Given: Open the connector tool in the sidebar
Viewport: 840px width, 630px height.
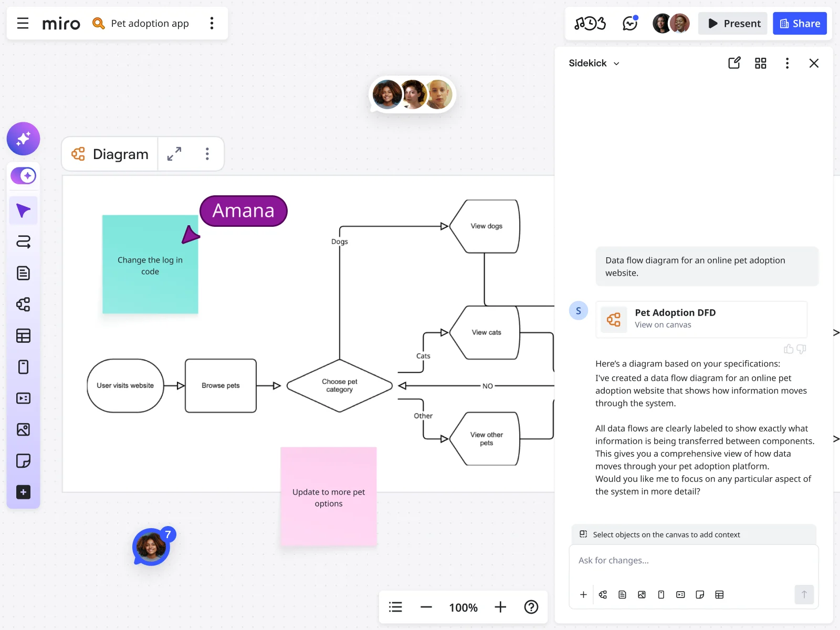Looking at the screenshot, I should click(x=23, y=241).
